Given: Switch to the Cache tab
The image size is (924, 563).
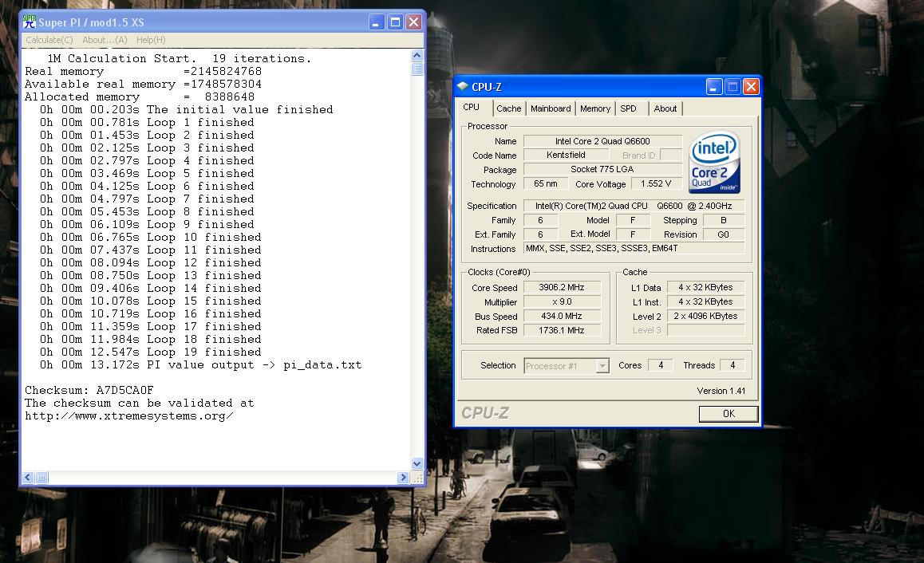Looking at the screenshot, I should pyautogui.click(x=508, y=108).
